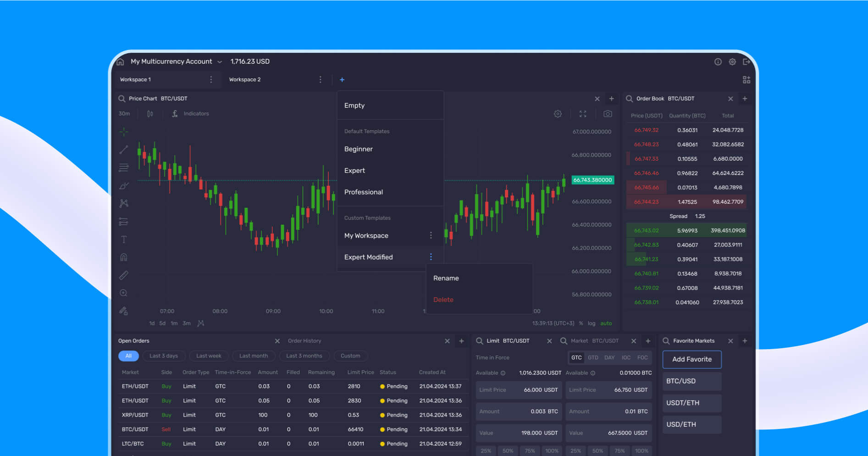Image resolution: width=868 pixels, height=456 pixels.
Task: Select the pattern drawing tool
Action: 124,203
